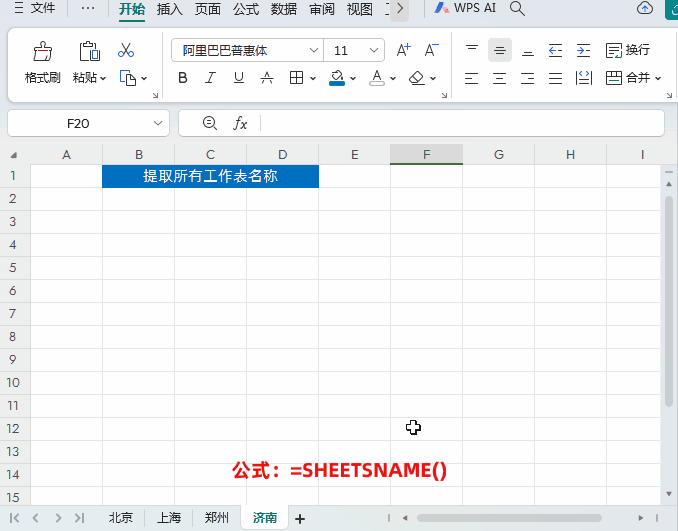Center text horizontally
The width and height of the screenshot is (678, 531).
pyautogui.click(x=499, y=78)
